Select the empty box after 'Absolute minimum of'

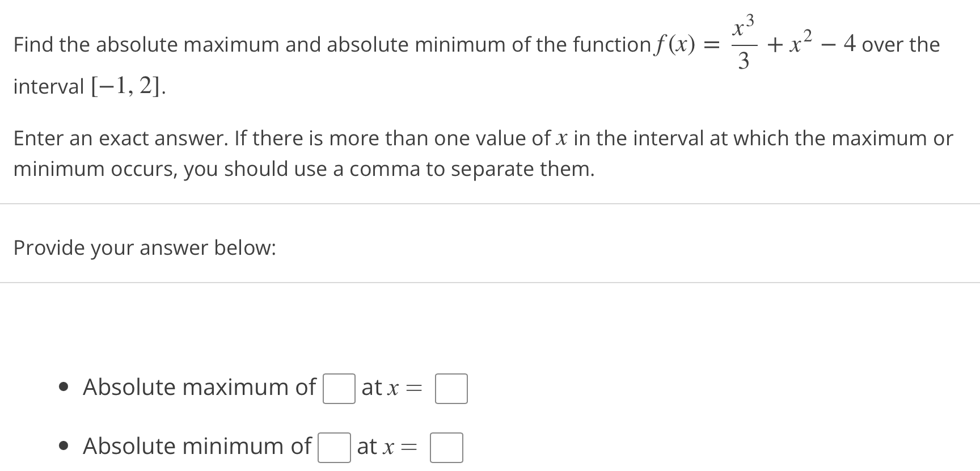pos(334,448)
